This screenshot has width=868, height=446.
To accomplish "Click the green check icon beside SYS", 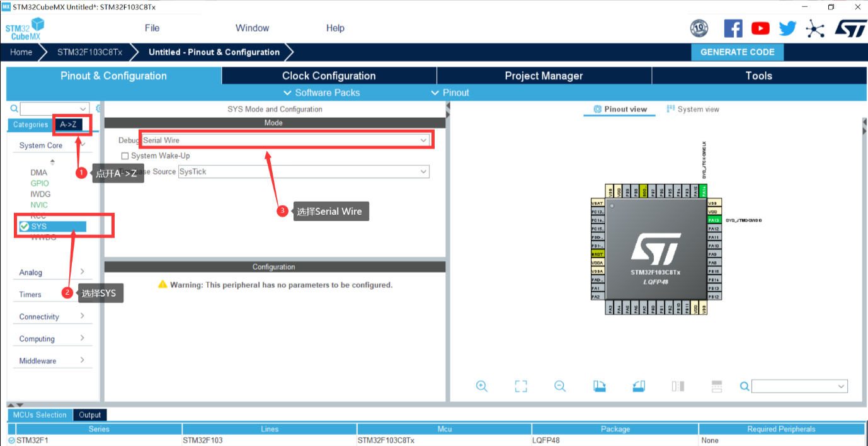I will [24, 226].
